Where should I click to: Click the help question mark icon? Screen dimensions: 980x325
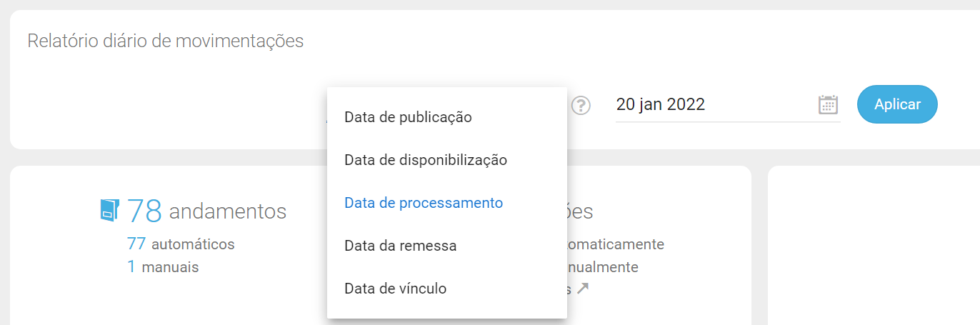(x=581, y=106)
